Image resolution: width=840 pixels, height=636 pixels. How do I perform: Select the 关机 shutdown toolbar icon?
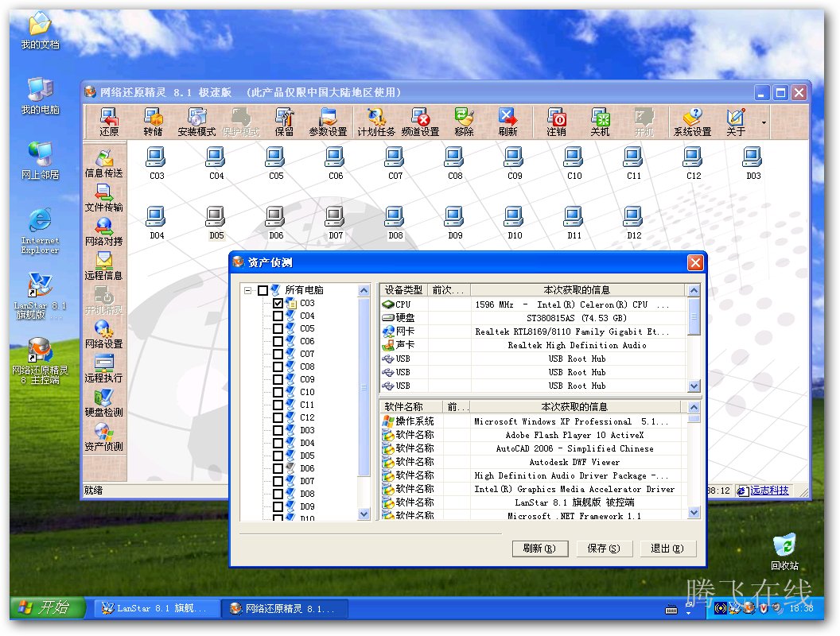tap(600, 122)
